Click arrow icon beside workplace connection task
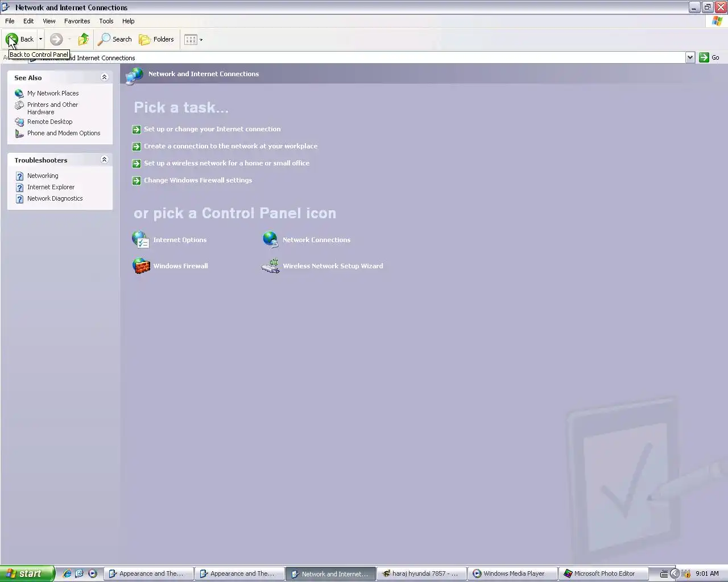The height and width of the screenshot is (582, 728). pos(136,147)
